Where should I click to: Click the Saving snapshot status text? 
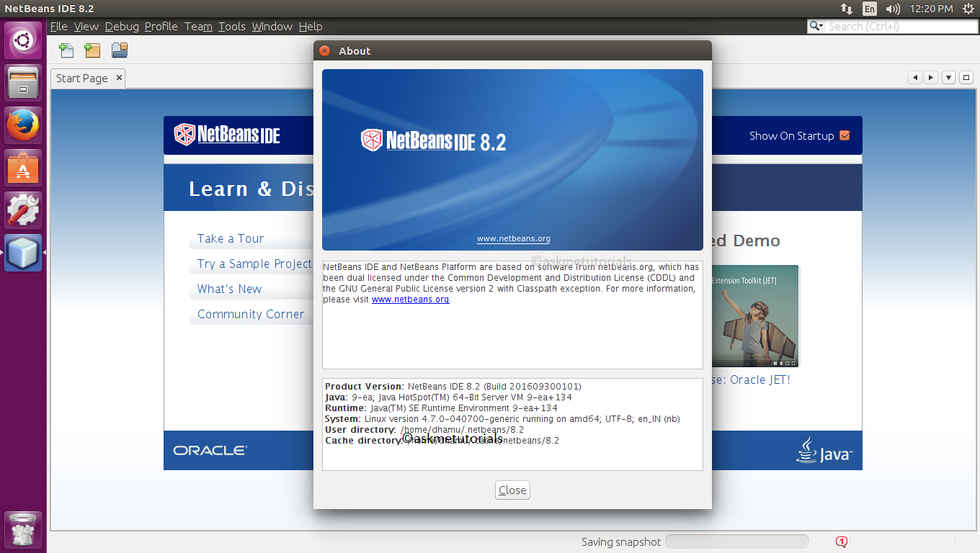(621, 542)
